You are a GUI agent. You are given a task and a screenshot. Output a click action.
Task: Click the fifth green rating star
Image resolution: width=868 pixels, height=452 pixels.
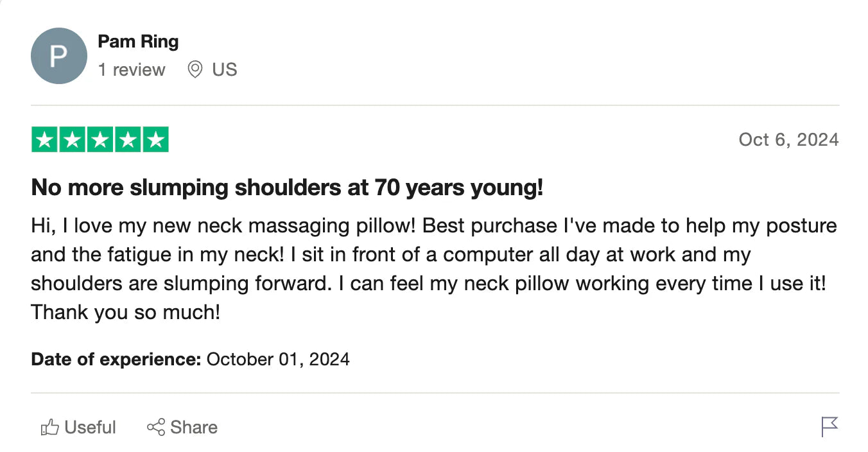coord(155,140)
